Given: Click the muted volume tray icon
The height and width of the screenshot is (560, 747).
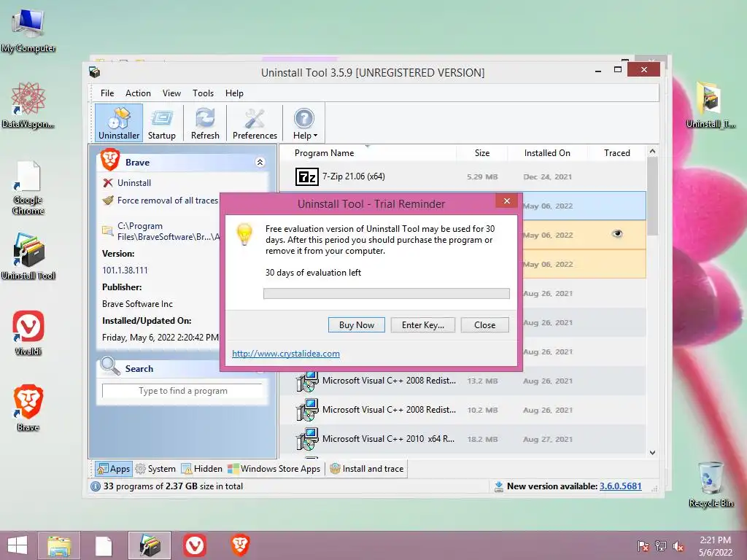Looking at the screenshot, I should (x=678, y=546).
